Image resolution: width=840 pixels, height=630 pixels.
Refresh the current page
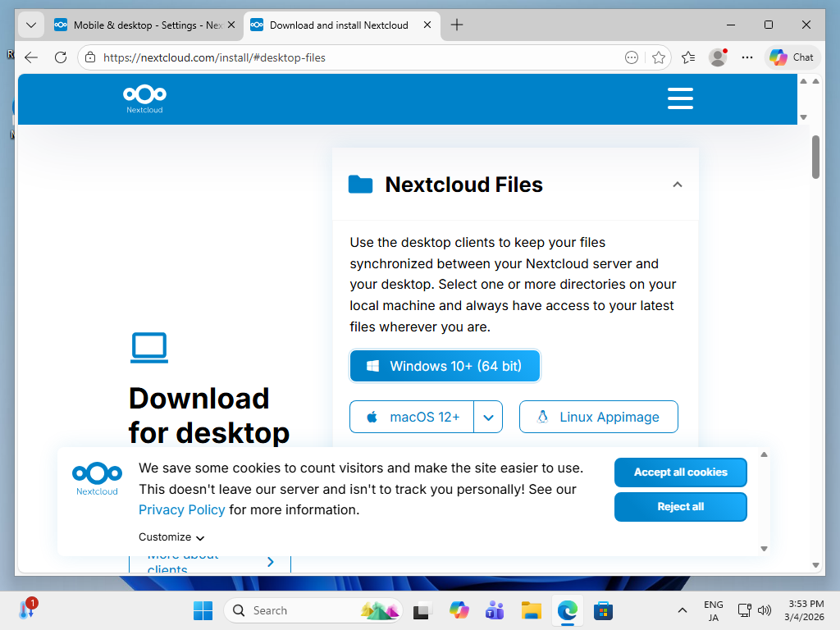61,57
